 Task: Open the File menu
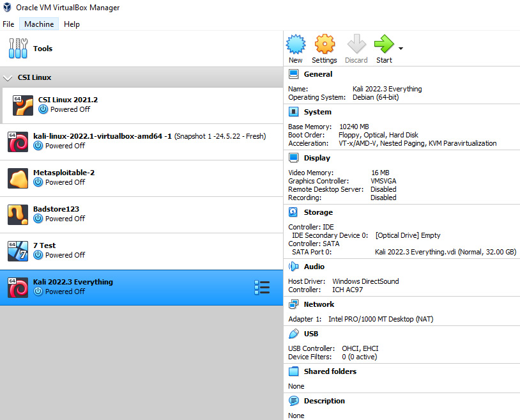click(8, 24)
